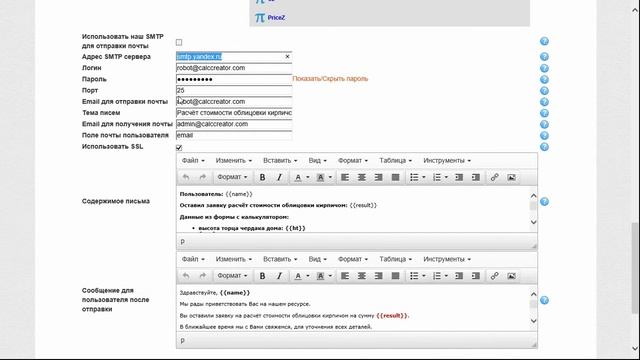Click Undo in the user message editor
This screenshot has height=360, width=640.
tap(186, 276)
